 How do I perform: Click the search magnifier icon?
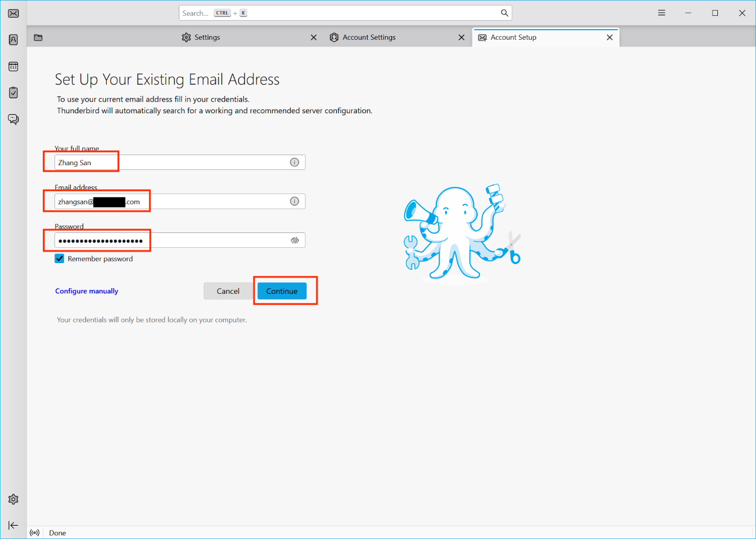point(505,13)
